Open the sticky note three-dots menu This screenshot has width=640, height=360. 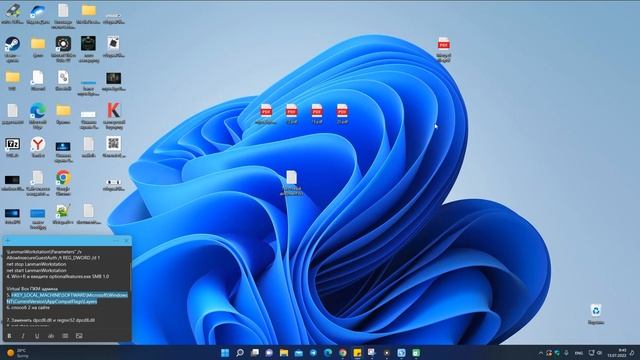coord(116,240)
